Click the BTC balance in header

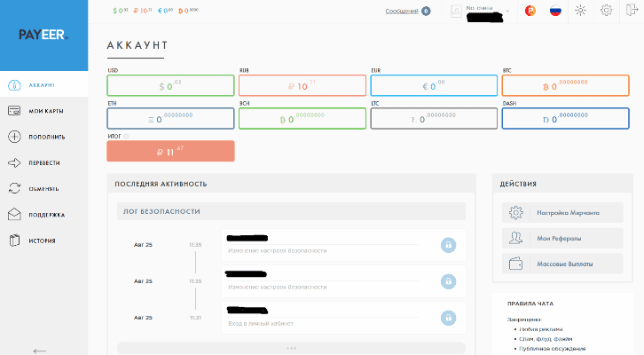188,11
